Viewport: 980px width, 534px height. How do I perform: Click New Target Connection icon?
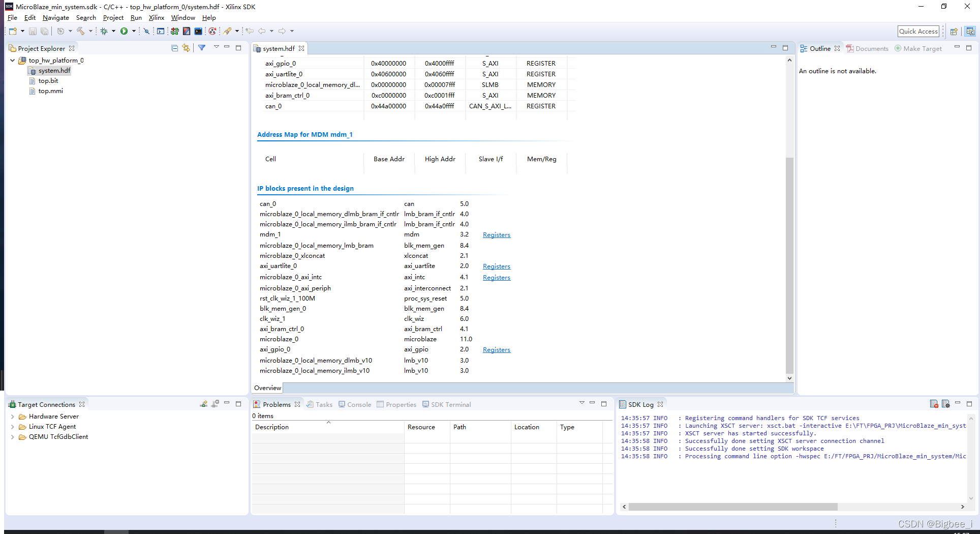[x=204, y=404]
